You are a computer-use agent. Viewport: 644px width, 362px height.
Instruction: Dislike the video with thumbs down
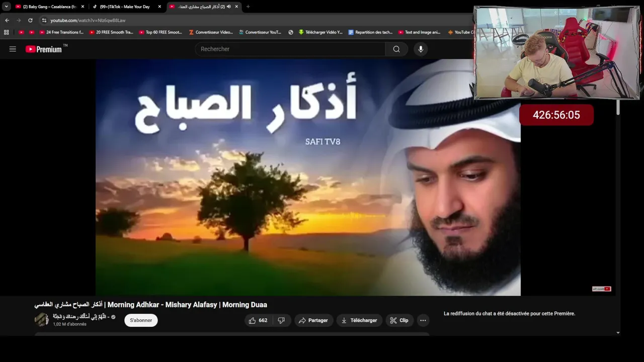coord(281,320)
